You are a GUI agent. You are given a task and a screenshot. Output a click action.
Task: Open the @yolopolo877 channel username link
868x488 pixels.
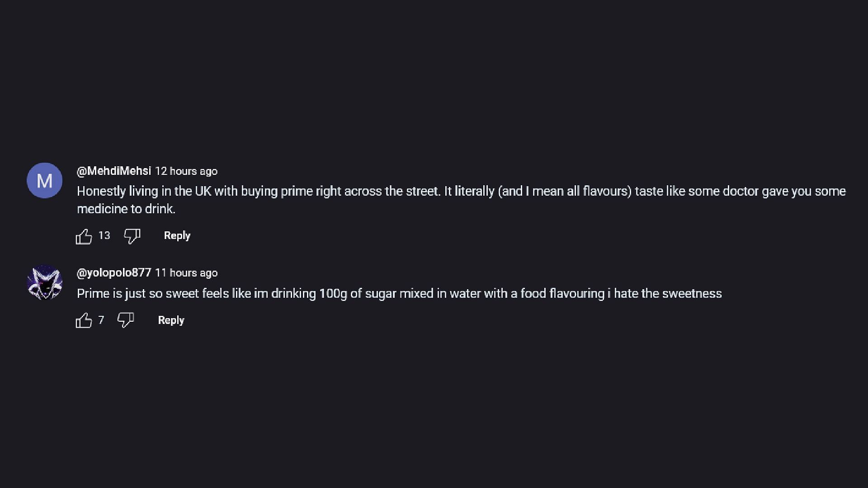tap(114, 273)
